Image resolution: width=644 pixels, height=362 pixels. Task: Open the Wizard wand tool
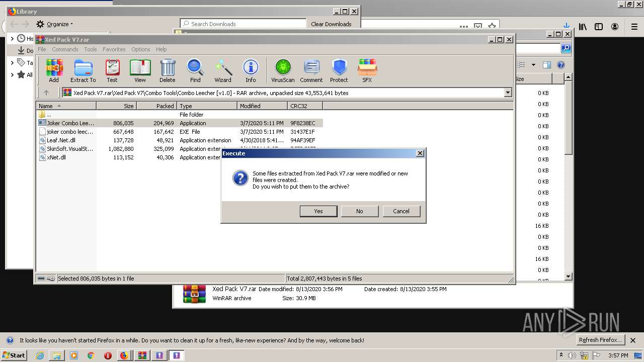[x=223, y=71]
